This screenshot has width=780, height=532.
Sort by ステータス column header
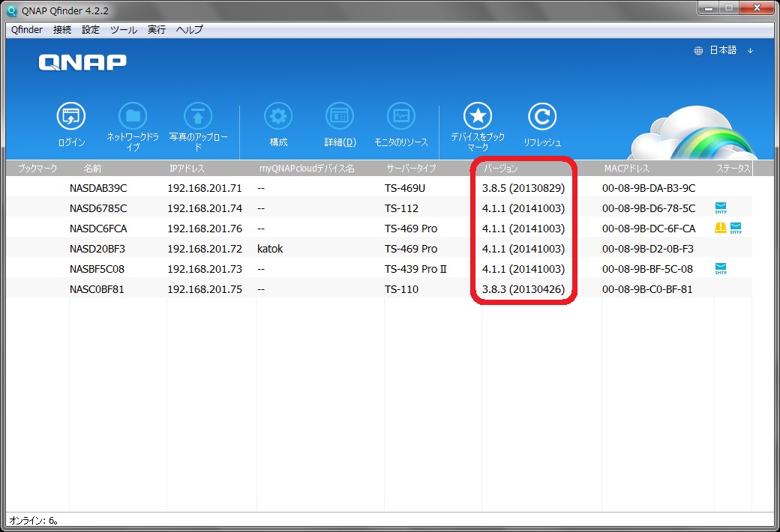(733, 169)
